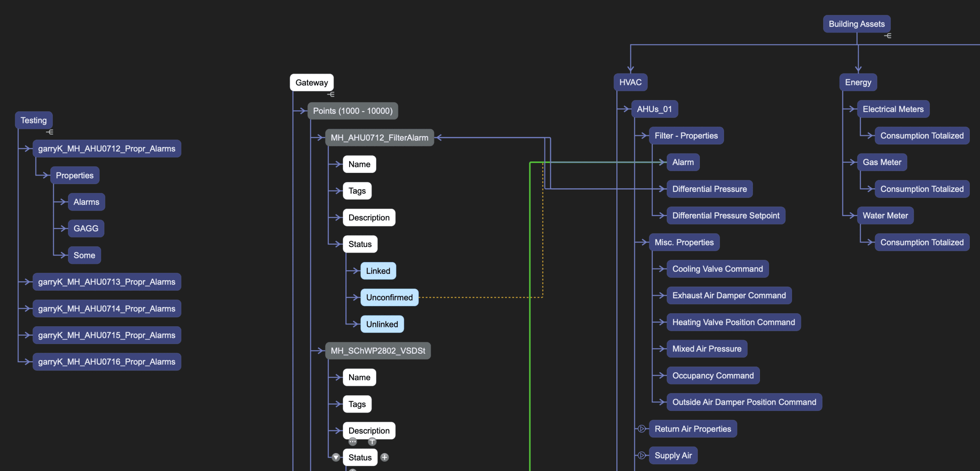Screen dimensions: 980x471
Task: Open the ellipsis icon under Description node
Action: 353,442
